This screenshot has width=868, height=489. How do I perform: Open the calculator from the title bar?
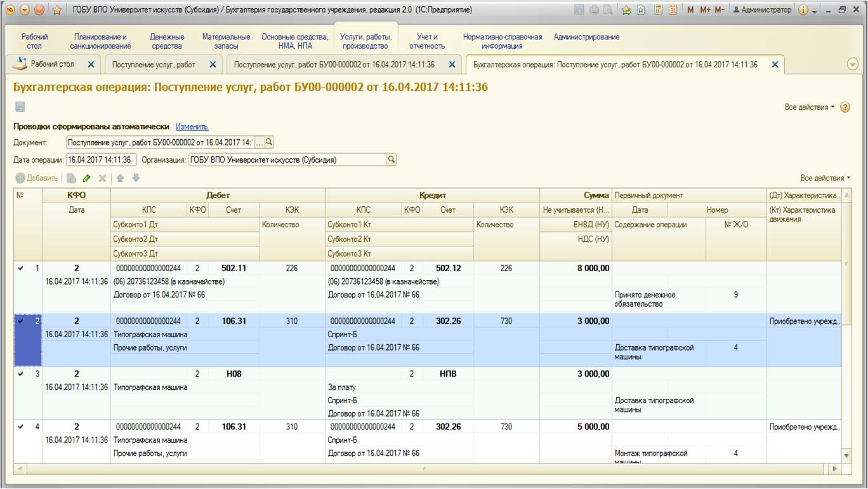(x=659, y=10)
